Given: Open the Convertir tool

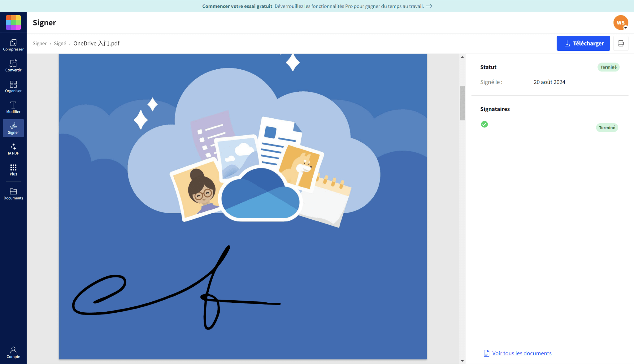Looking at the screenshot, I should 13,66.
